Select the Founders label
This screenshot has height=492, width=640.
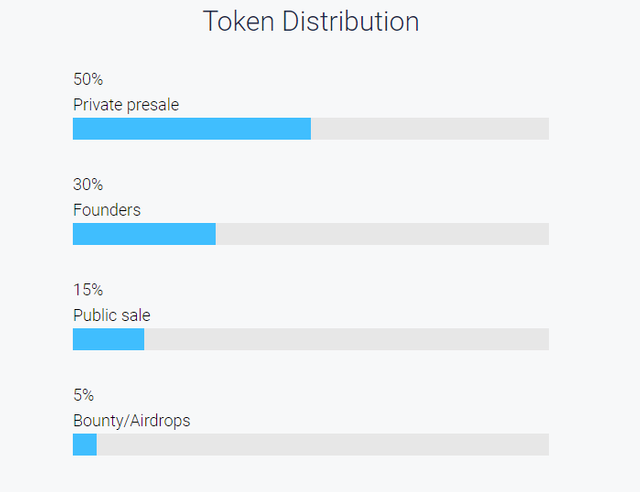coord(107,210)
